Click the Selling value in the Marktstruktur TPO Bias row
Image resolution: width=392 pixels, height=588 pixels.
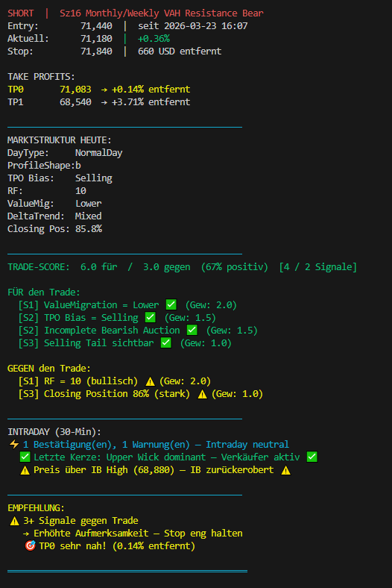[x=94, y=178]
